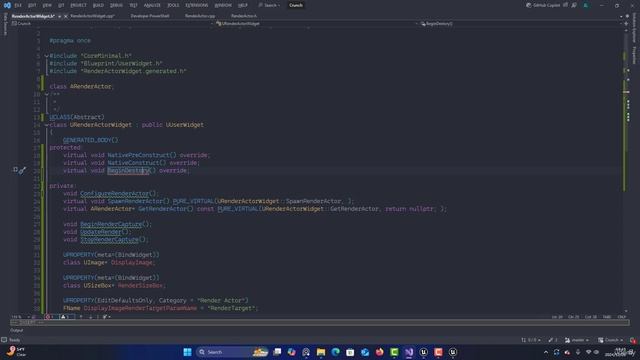Click the errors count indicator in editor footer
The height and width of the screenshot is (360, 640).
coord(51,317)
